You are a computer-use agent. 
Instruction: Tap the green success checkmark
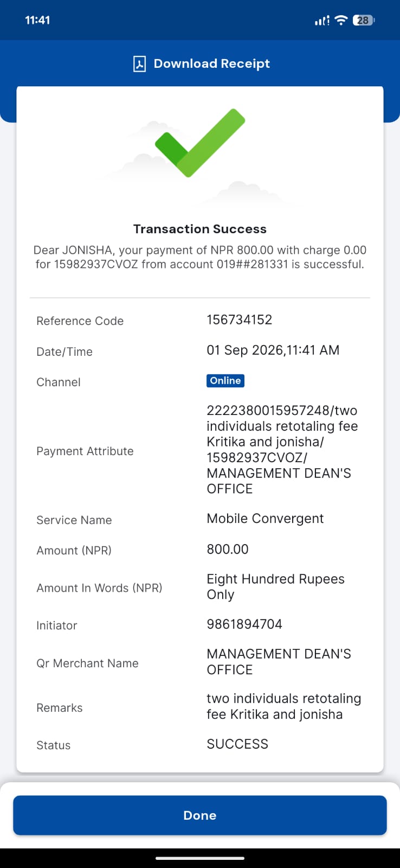click(x=200, y=143)
